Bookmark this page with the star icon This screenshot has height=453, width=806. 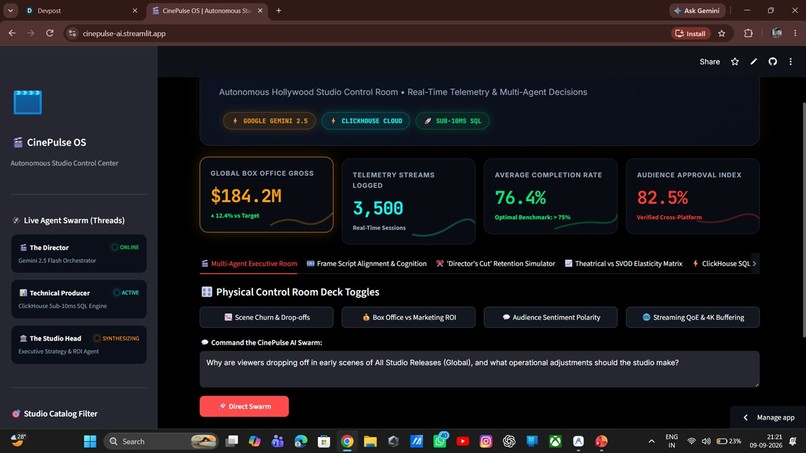point(722,33)
